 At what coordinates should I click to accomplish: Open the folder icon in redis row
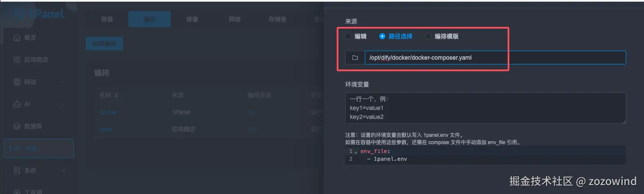[x=252, y=129]
